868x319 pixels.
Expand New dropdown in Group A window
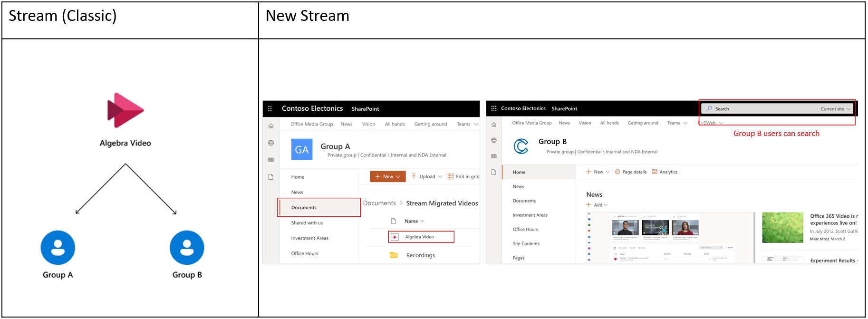point(398,177)
